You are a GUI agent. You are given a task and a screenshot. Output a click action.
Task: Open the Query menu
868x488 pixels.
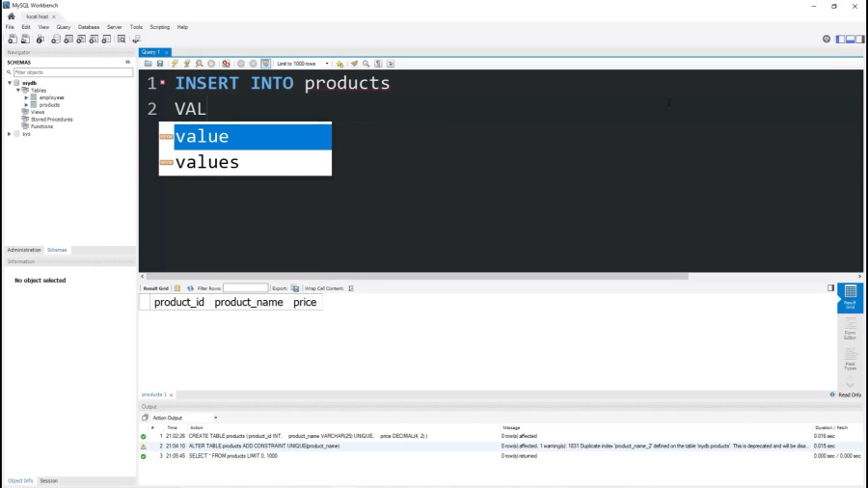(x=63, y=27)
